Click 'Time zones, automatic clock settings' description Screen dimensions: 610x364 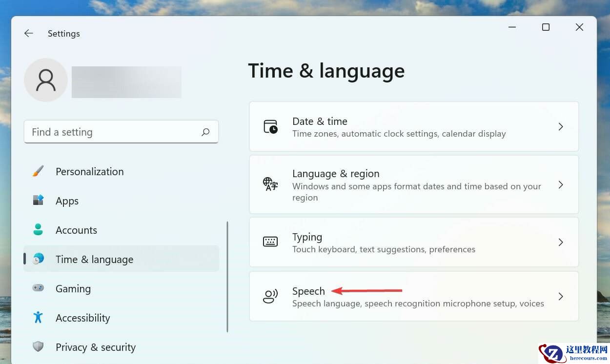tap(399, 134)
